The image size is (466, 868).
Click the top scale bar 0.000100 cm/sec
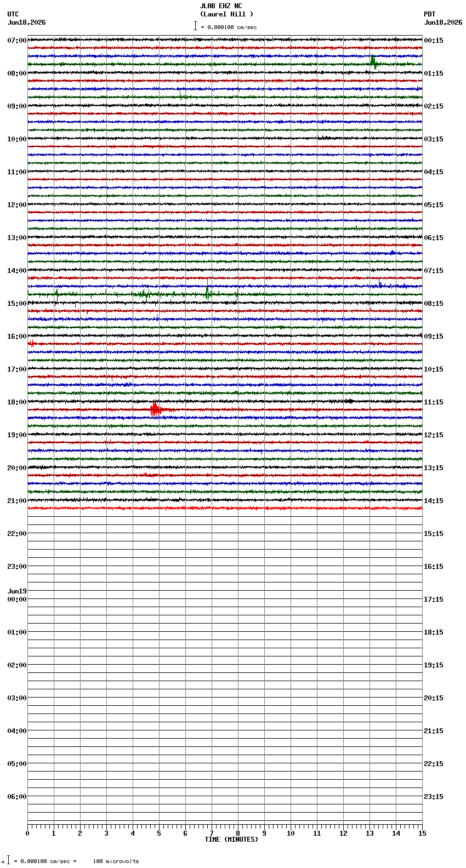coord(225,27)
